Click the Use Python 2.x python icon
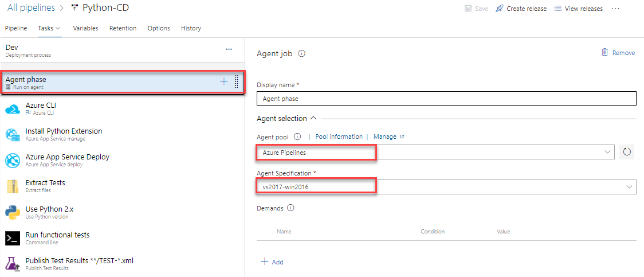The width and height of the screenshot is (644, 277). coord(13,212)
